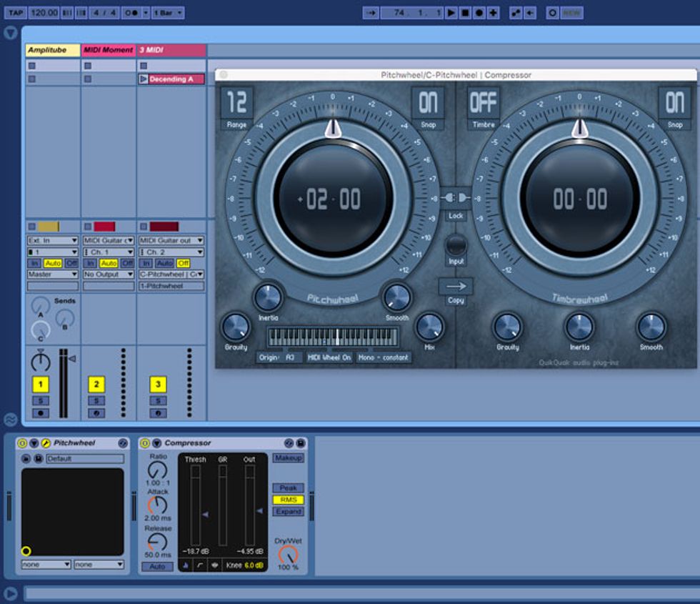Screen dimensions: 700x604
Task: Select the MIDI Moment track header
Action: click(x=108, y=50)
